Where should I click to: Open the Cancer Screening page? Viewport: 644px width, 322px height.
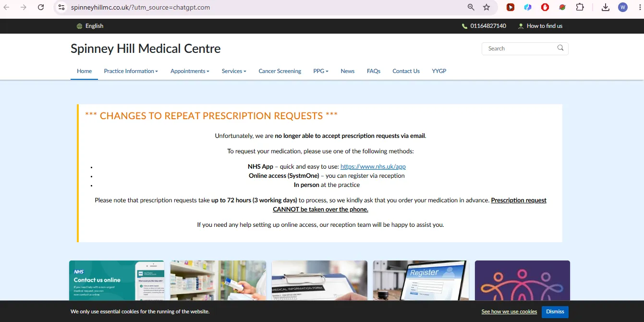coord(280,71)
